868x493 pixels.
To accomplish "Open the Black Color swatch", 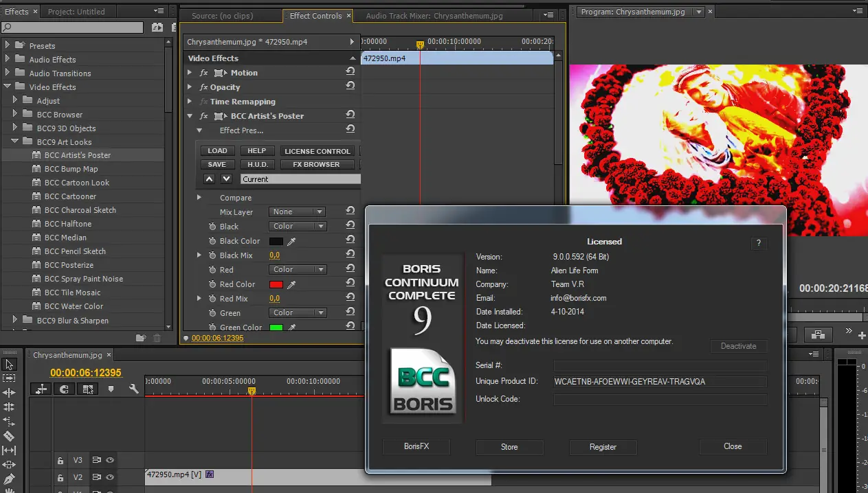I will [276, 241].
